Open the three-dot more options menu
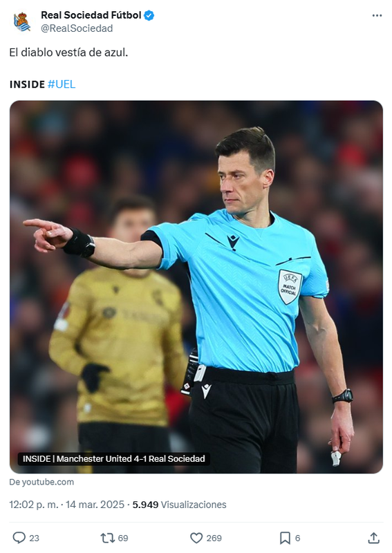Screen dimensions: 392x553 [377, 15]
